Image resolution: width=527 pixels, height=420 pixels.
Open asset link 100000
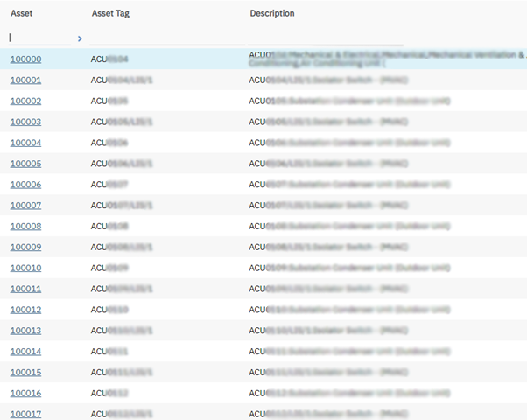tap(25, 59)
